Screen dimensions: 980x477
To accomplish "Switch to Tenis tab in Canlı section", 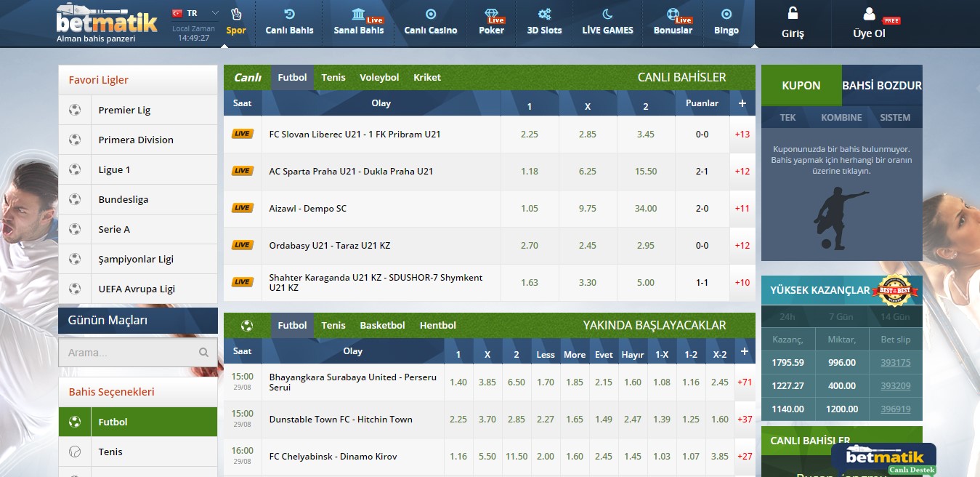I will click(x=333, y=78).
